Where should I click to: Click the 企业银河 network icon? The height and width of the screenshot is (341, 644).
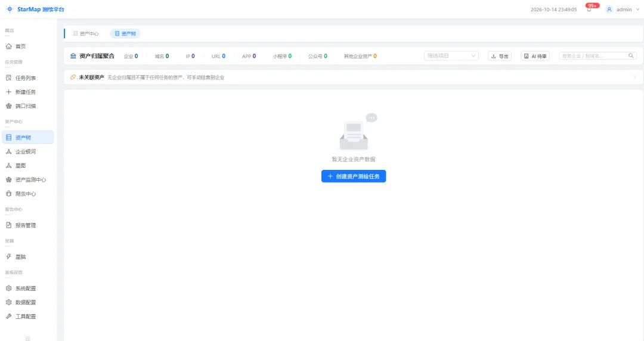point(8,151)
